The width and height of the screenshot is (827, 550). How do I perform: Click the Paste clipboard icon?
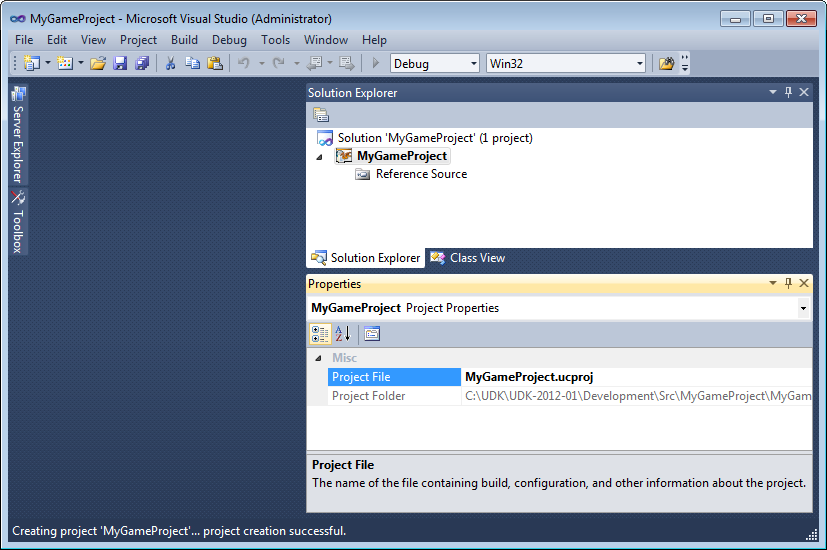[x=215, y=63]
